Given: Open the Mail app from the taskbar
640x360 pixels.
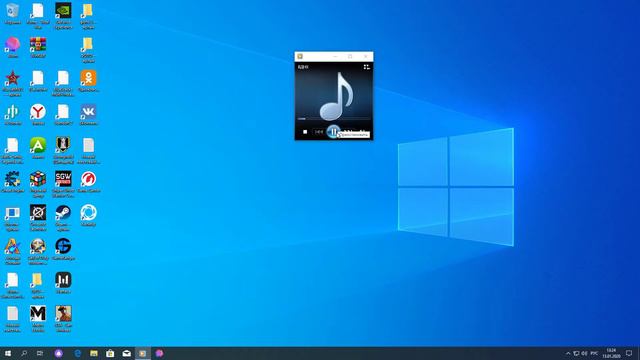Looking at the screenshot, I should tap(127, 353).
